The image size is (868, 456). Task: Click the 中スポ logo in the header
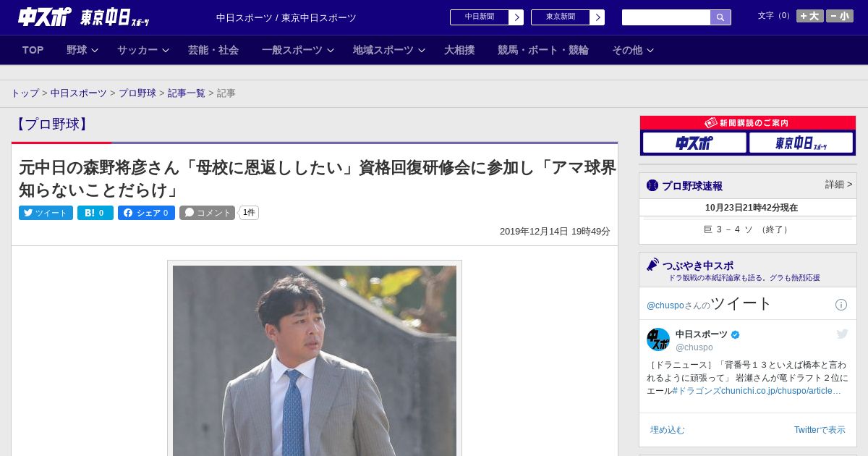click(x=44, y=17)
